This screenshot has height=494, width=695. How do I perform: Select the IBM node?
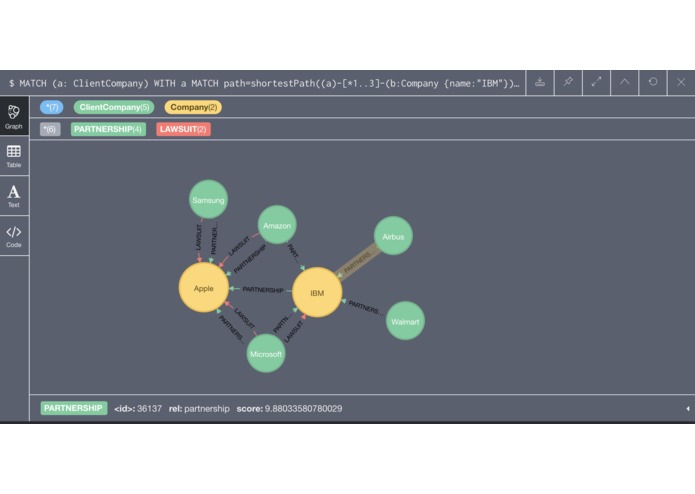pyautogui.click(x=317, y=292)
